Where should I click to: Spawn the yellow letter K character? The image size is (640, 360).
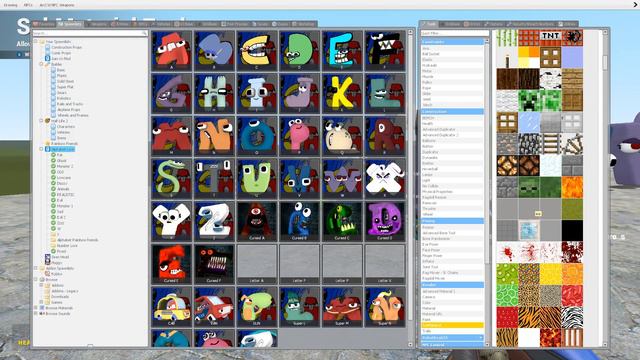pyautogui.click(x=342, y=93)
